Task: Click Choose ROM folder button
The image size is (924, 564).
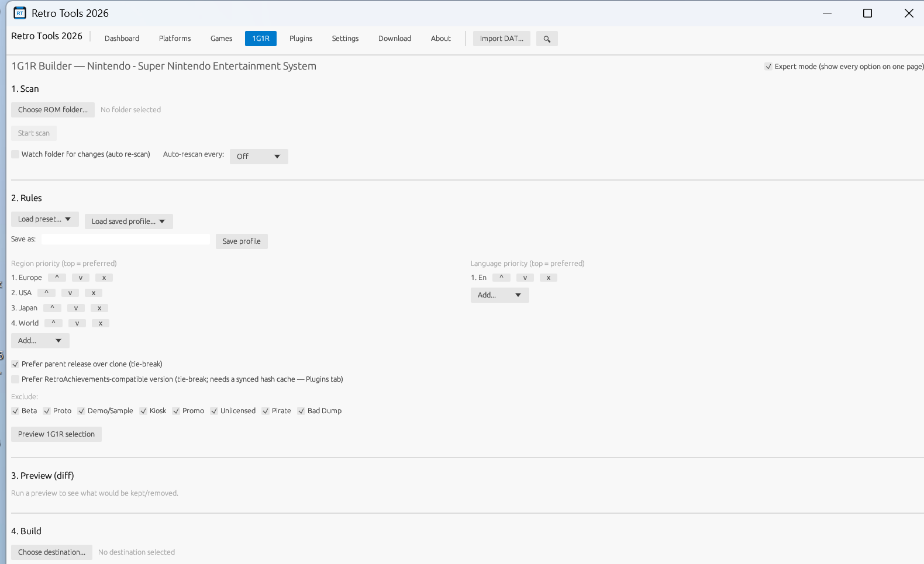Action: 53,110
